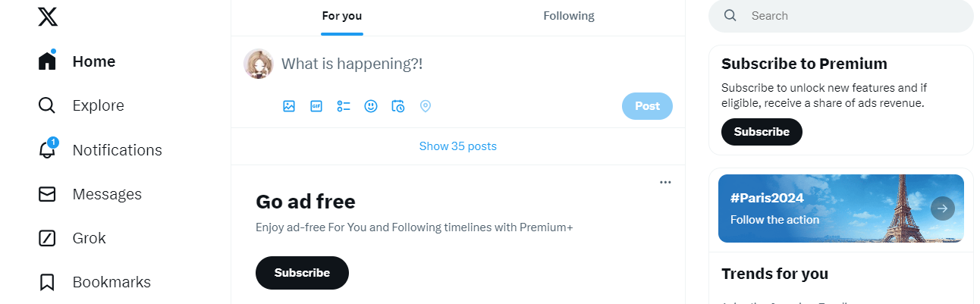Subscribe under Go ad free

(x=302, y=273)
